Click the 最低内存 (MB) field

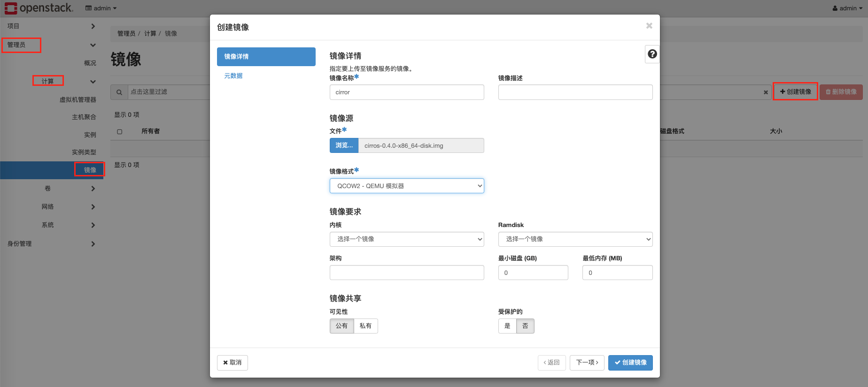pyautogui.click(x=618, y=273)
